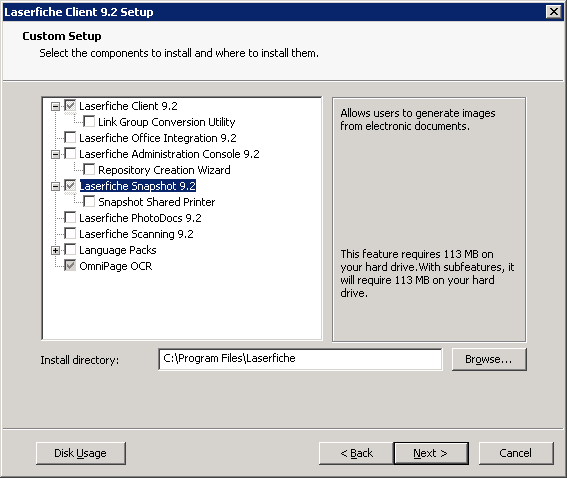The height and width of the screenshot is (478, 567).
Task: Toggle the Snapshot Shared Printer checkbox
Action: pyautogui.click(x=89, y=201)
